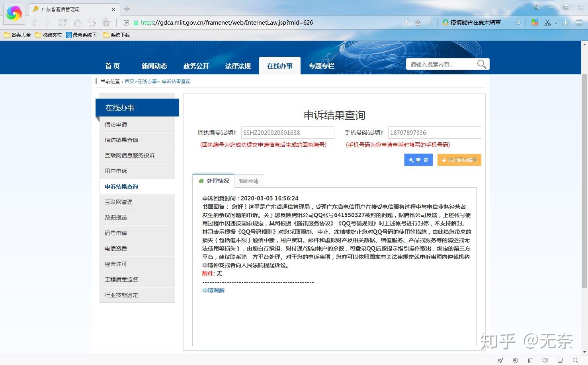Viewport: 588px width, 365px height.
Task: Open the 专题专栏 navigation menu
Action: [x=321, y=66]
